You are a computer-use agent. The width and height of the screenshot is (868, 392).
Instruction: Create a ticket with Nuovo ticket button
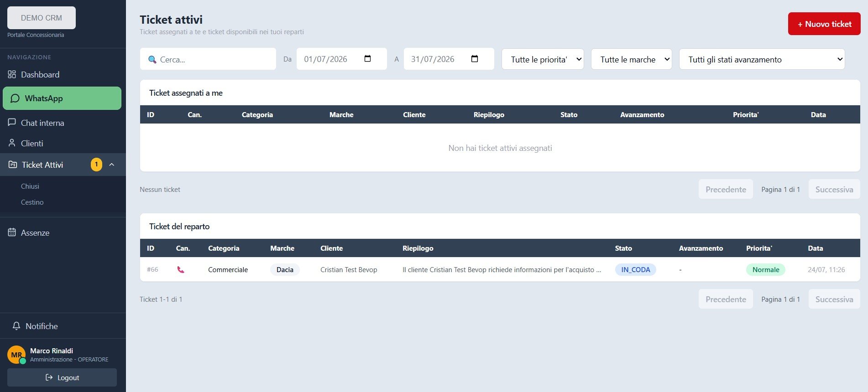[x=824, y=24]
